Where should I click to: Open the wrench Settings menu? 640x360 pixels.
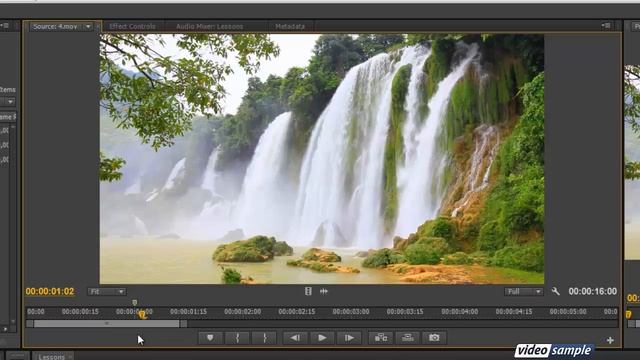coord(556,291)
